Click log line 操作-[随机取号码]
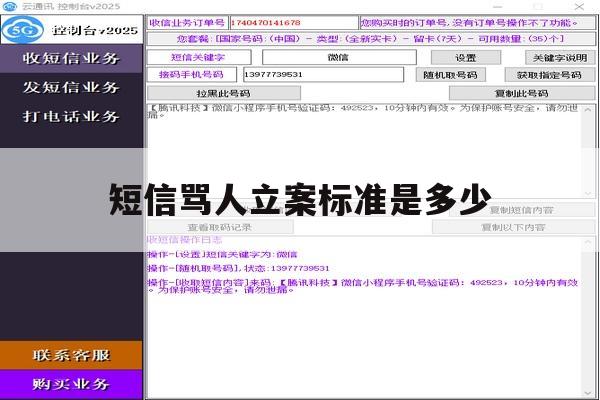 238,268
